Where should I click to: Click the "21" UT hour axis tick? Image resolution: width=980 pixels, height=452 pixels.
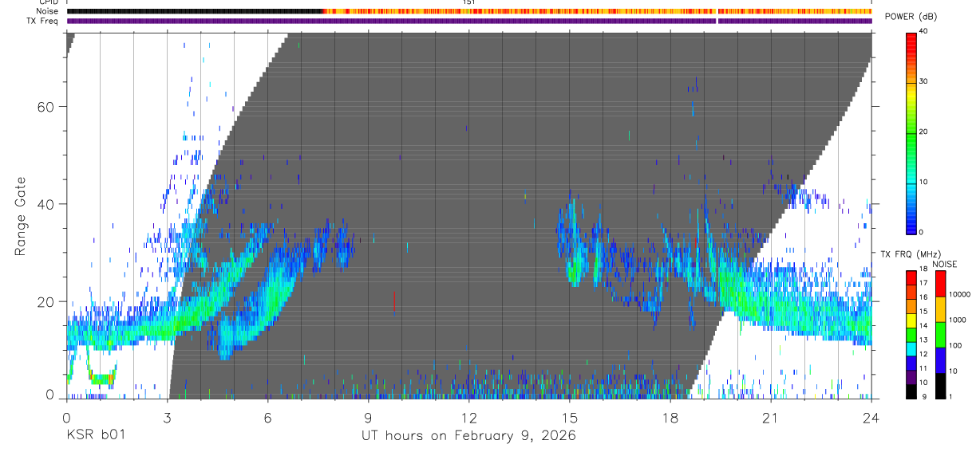771,418
